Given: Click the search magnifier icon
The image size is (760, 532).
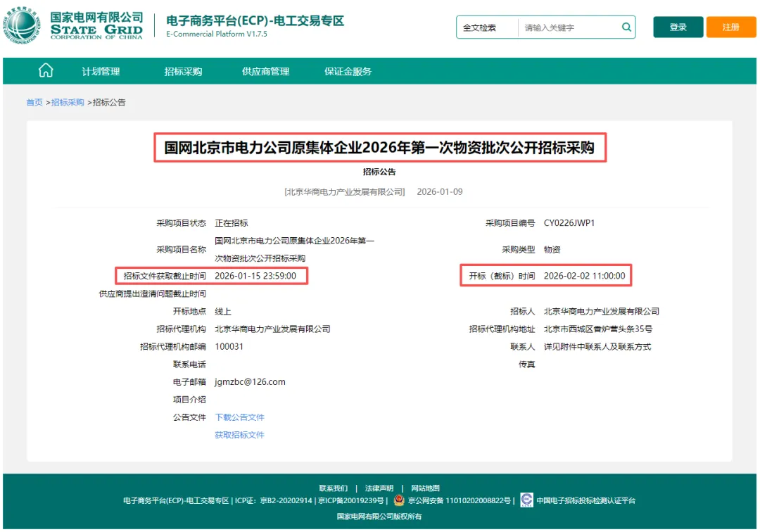Looking at the screenshot, I should pos(626,27).
